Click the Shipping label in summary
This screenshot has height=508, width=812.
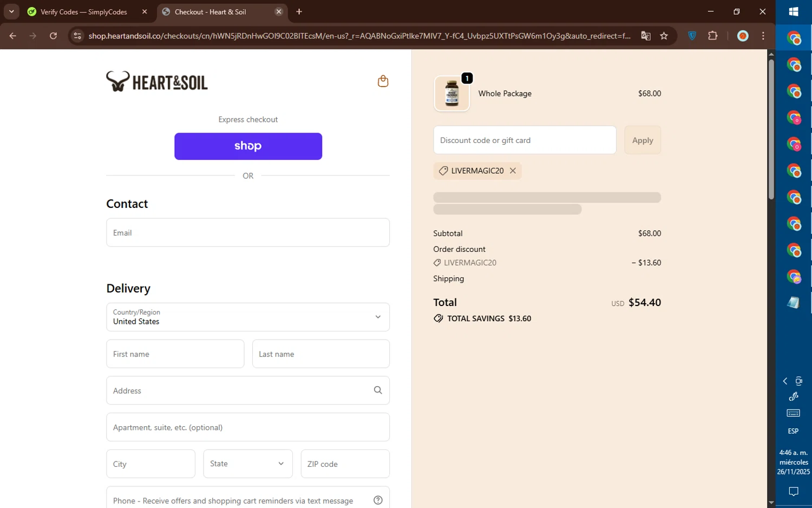pyautogui.click(x=448, y=278)
